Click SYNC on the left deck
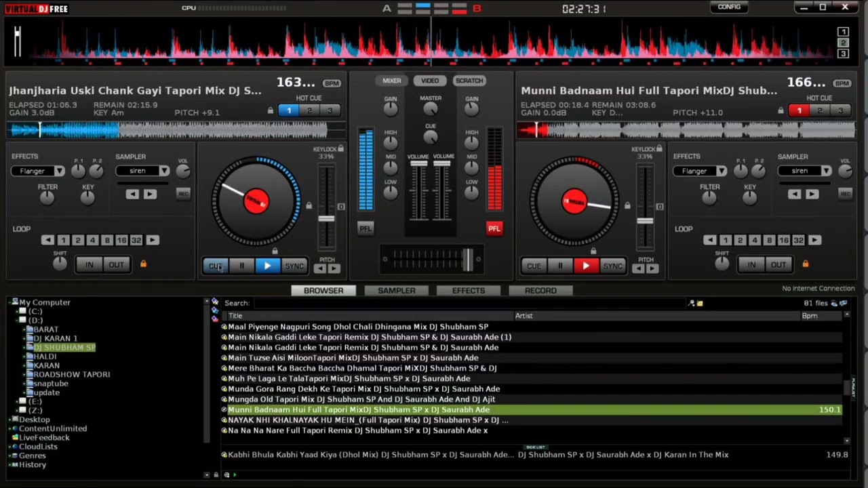Image resolution: width=868 pixels, height=488 pixels. (x=294, y=266)
